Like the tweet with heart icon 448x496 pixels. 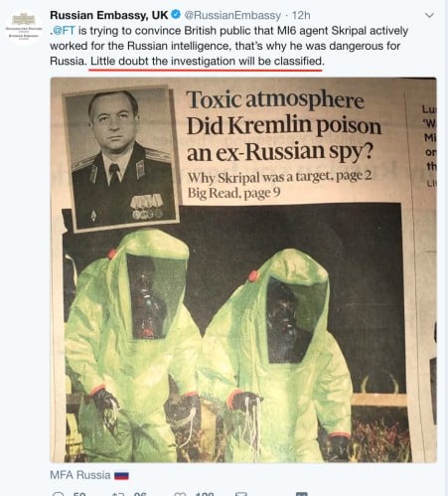[x=180, y=494]
